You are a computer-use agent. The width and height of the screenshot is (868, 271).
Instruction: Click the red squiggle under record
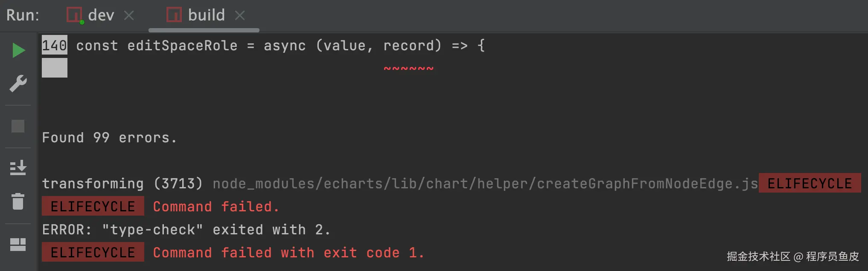pyautogui.click(x=408, y=68)
